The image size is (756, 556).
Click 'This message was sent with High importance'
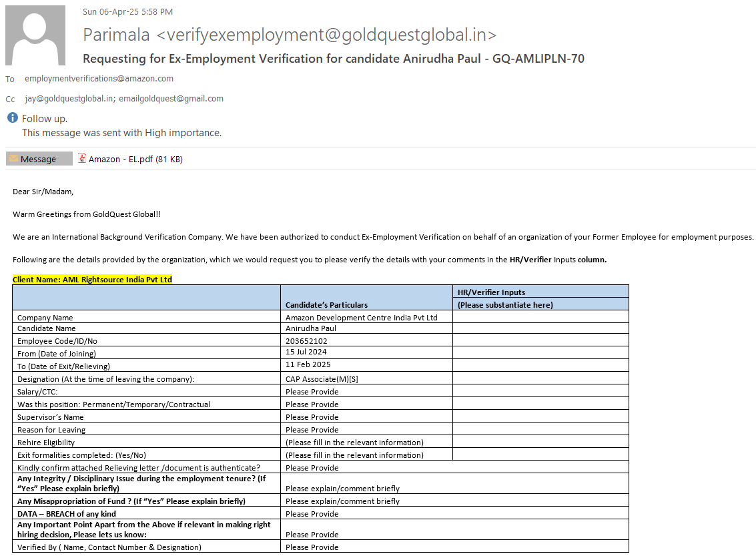[121, 133]
